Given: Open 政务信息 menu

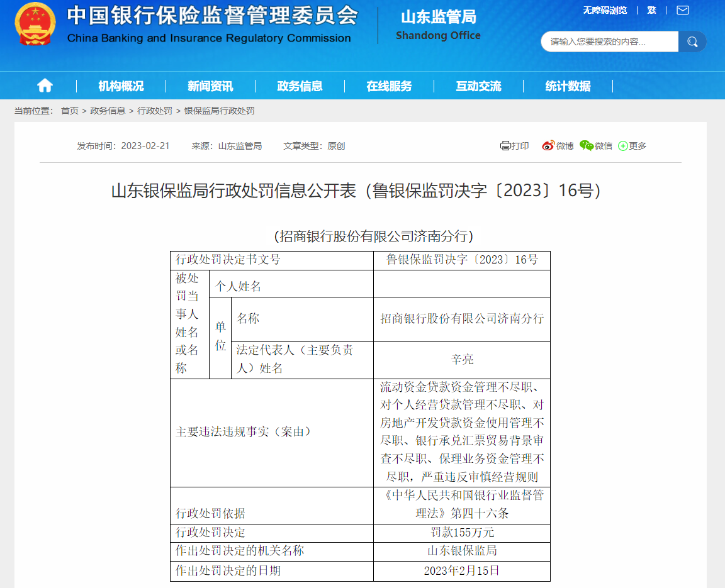Looking at the screenshot, I should click(300, 86).
